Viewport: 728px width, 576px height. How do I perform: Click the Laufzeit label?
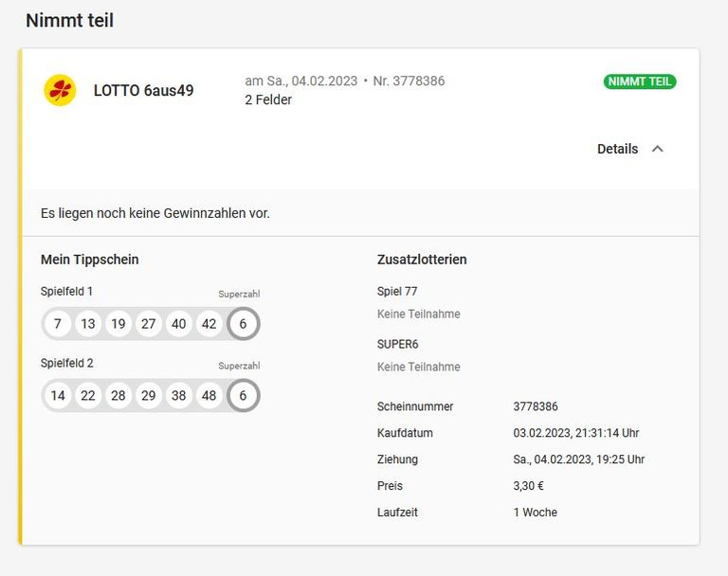(397, 513)
